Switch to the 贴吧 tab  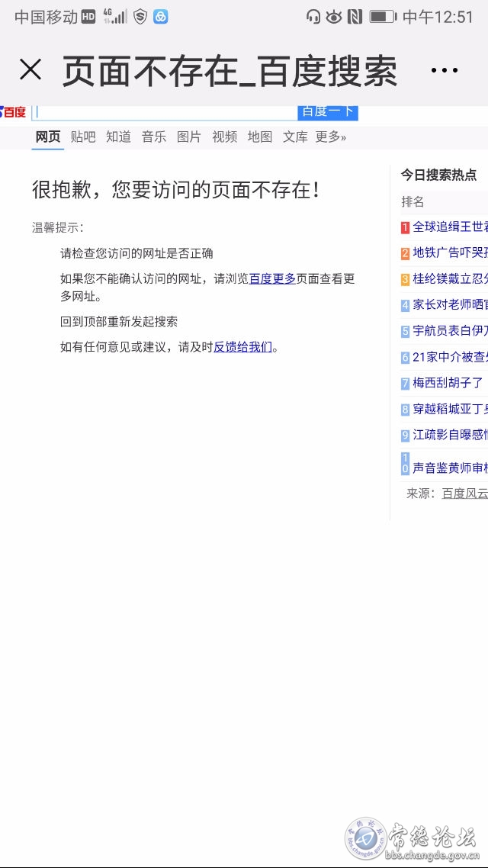click(x=83, y=137)
